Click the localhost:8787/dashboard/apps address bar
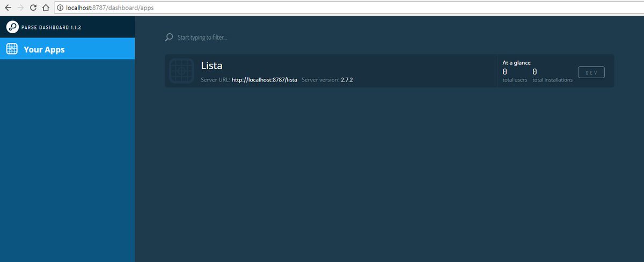644x262 pixels. [349, 8]
